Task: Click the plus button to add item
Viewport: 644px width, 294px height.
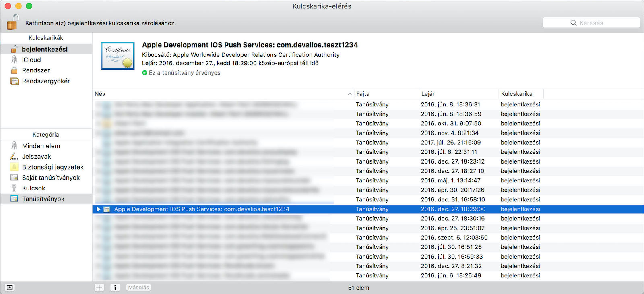Action: (99, 288)
